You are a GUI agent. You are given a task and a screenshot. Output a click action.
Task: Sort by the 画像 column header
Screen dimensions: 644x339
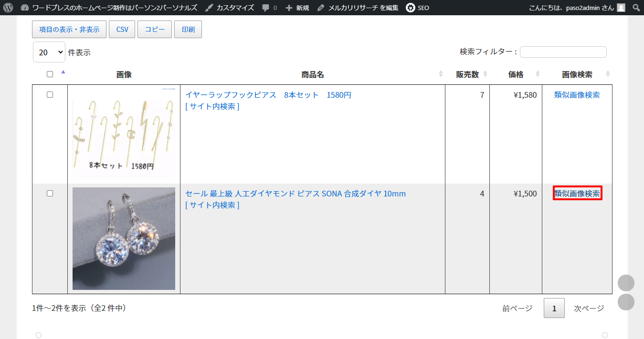(x=124, y=74)
